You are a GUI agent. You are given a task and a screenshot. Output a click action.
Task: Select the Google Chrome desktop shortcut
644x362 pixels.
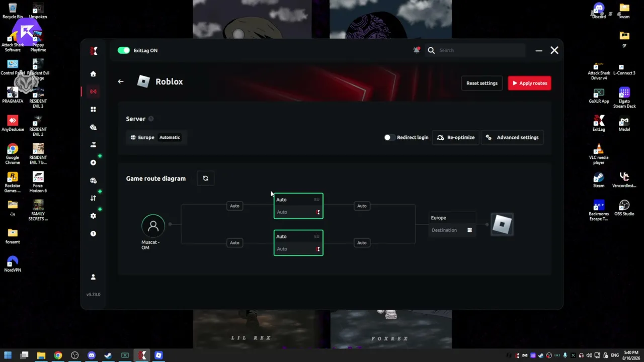(13, 154)
